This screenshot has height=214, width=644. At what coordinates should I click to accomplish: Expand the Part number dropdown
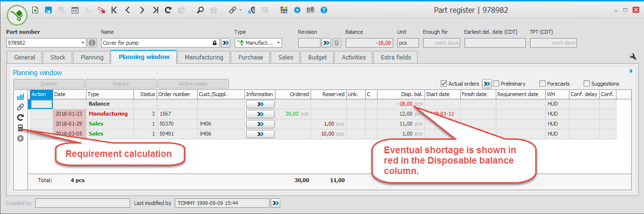83,43
